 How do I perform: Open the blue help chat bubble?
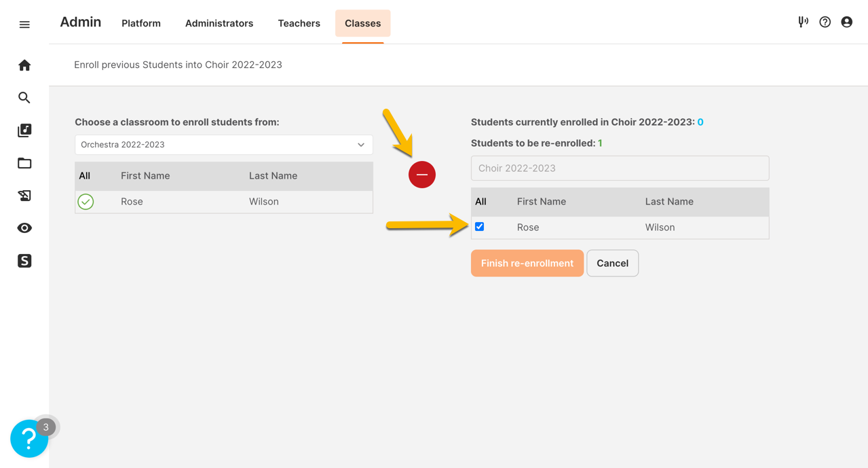(29, 439)
